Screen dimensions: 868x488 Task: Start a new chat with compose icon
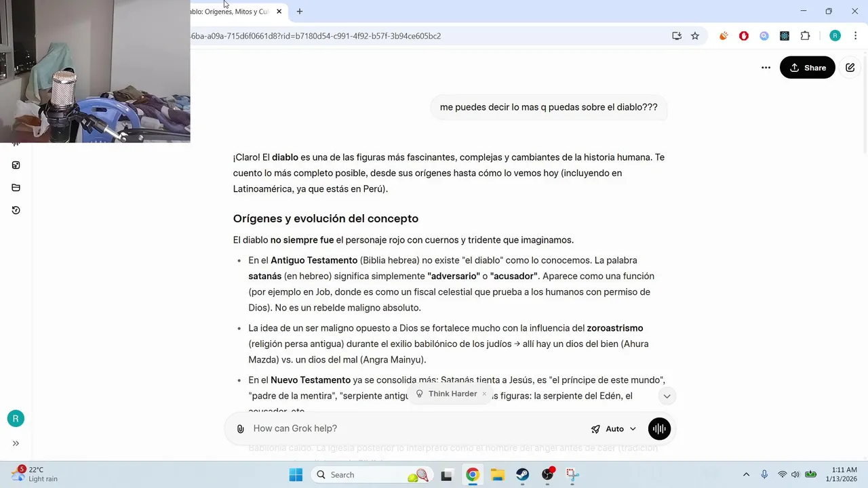[850, 68]
